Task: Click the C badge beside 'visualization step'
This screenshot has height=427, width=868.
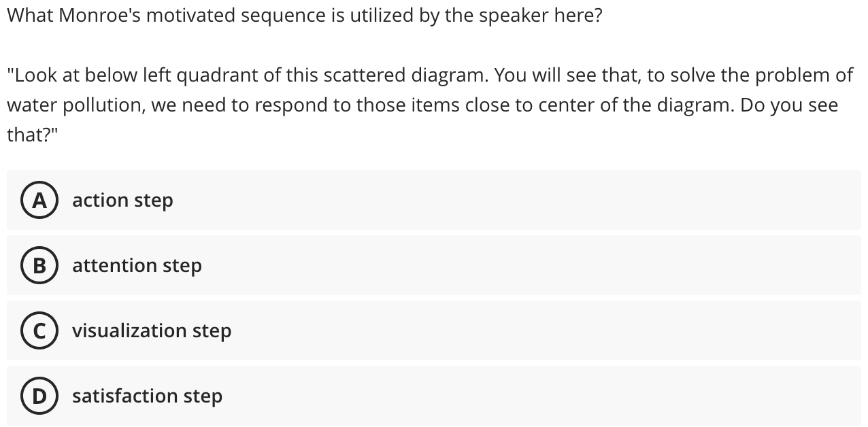Action: coord(39,330)
